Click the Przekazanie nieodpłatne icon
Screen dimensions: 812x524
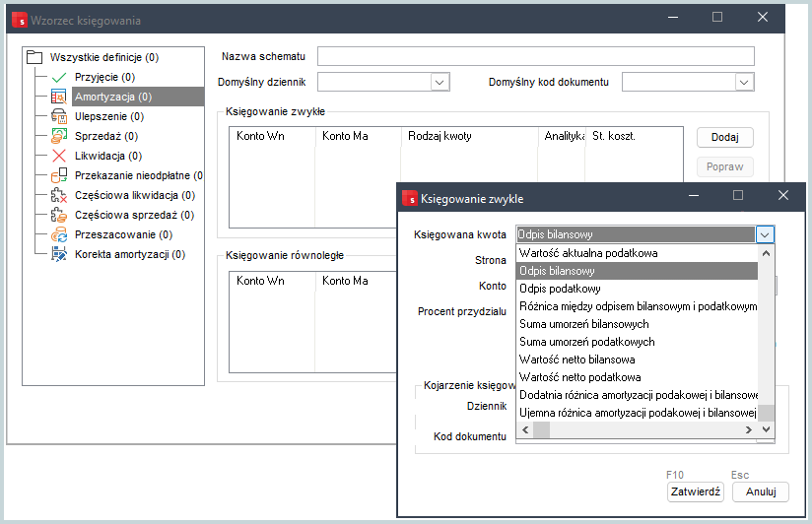(x=59, y=175)
